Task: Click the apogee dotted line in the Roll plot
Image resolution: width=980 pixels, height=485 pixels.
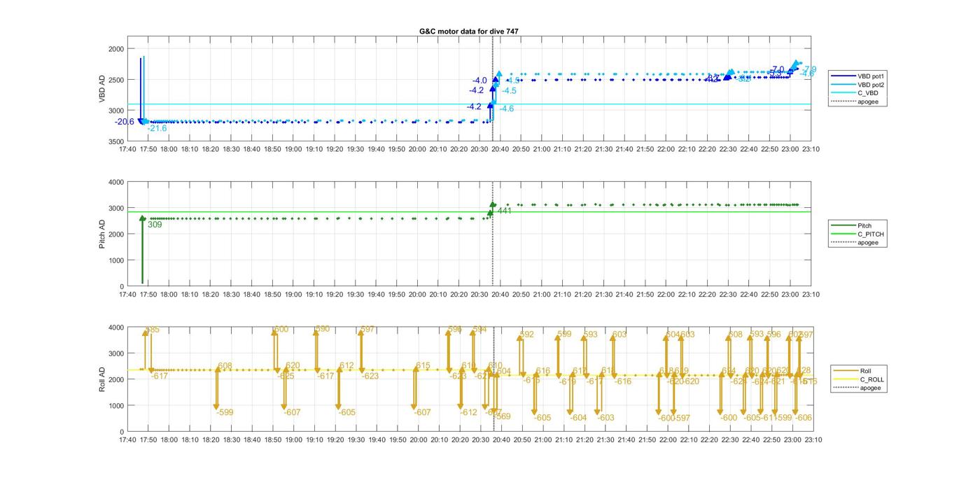Action: (493, 379)
